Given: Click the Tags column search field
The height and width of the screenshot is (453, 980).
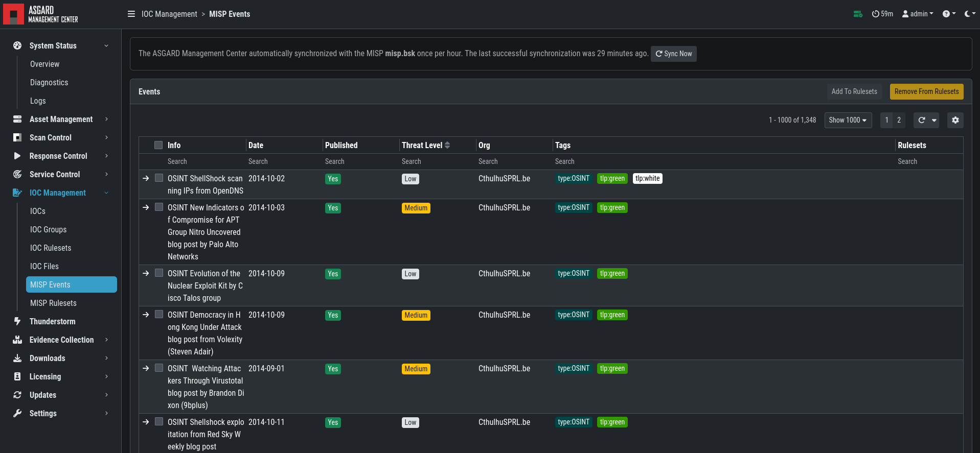Looking at the screenshot, I should 723,161.
